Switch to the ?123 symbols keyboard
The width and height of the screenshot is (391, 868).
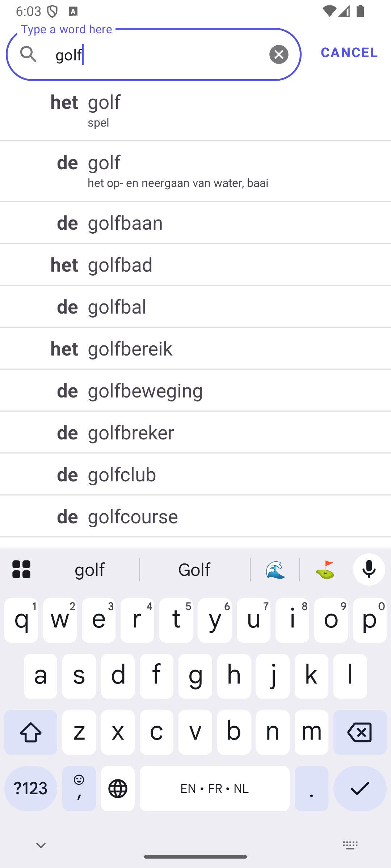click(31, 788)
